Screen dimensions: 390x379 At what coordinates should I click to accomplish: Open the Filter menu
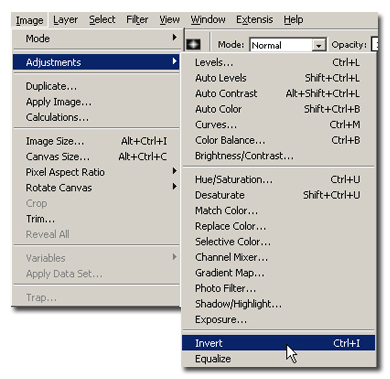click(x=137, y=20)
